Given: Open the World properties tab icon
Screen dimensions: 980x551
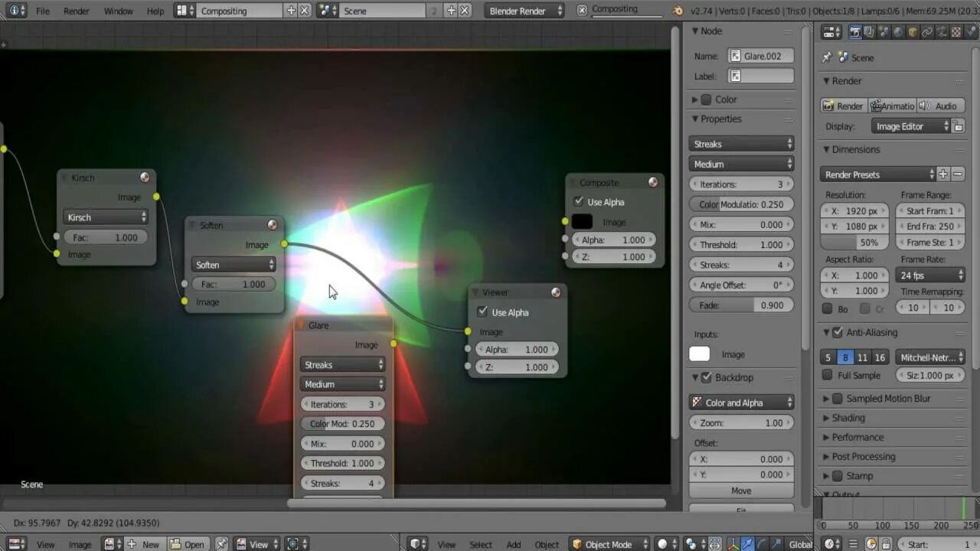Looking at the screenshot, I should click(x=898, y=32).
